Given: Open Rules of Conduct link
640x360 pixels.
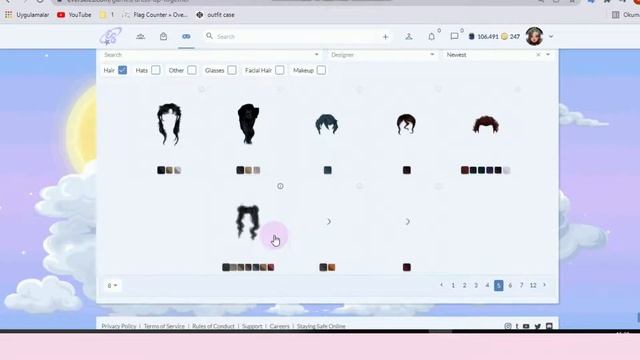Looking at the screenshot, I should (x=213, y=326).
